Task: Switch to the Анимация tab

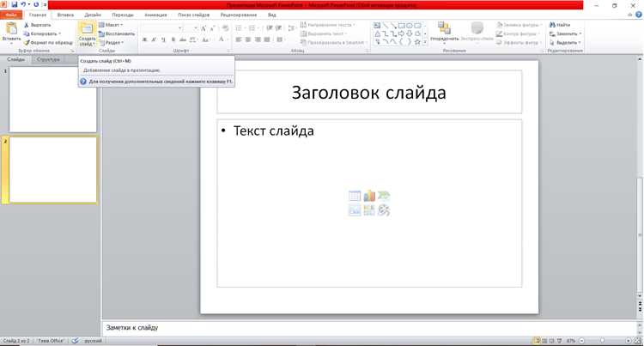Action: (155, 15)
